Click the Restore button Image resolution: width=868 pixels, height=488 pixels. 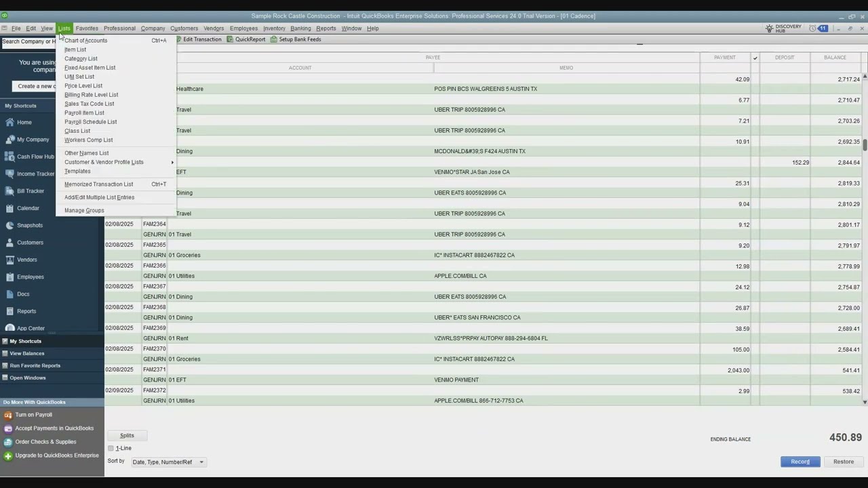pos(844,462)
